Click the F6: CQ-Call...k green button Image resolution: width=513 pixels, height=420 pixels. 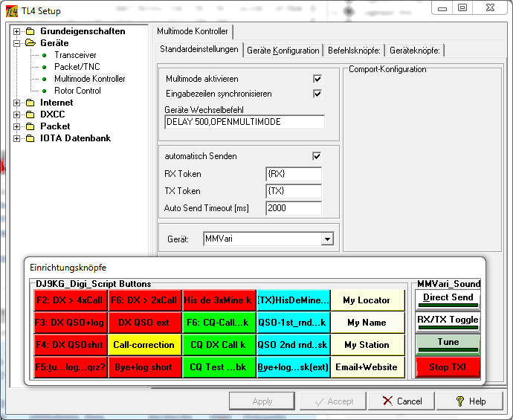coord(219,323)
